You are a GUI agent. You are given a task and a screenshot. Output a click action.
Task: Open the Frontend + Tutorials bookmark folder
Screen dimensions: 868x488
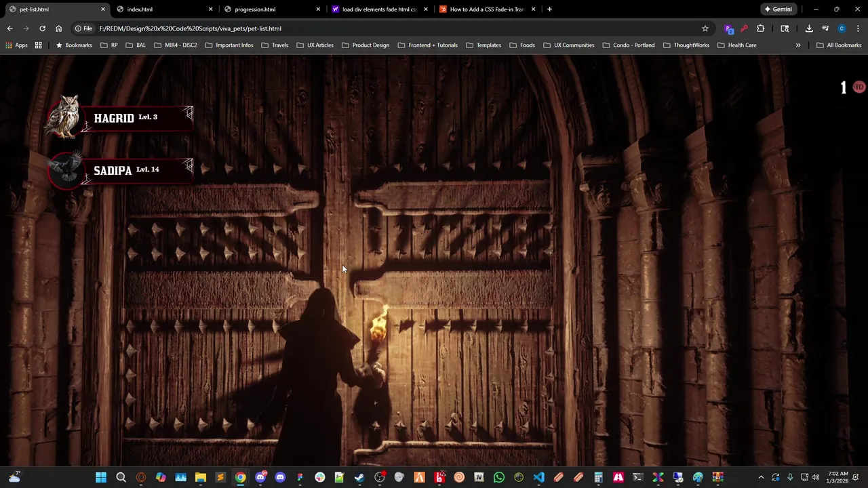(x=427, y=45)
